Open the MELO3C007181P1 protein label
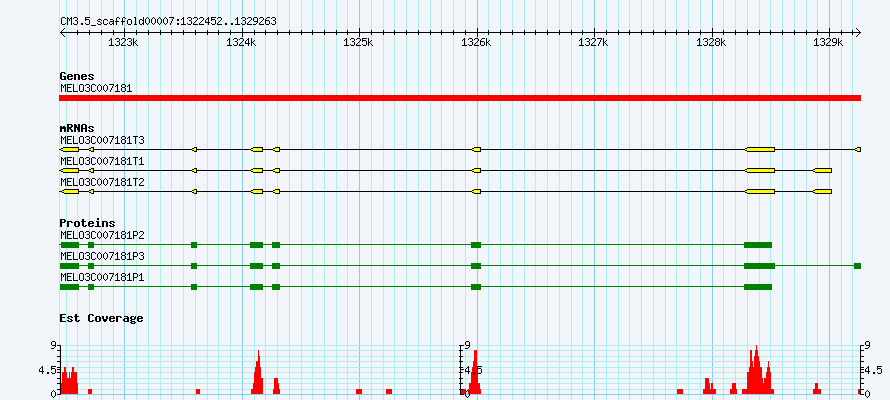This screenshot has width=890, height=400. (x=102, y=277)
